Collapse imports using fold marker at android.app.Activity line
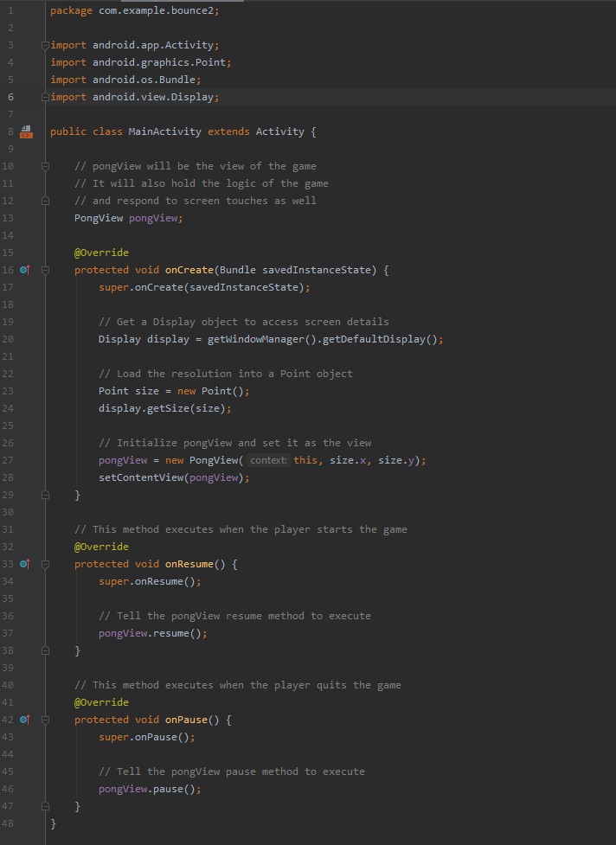 point(45,45)
